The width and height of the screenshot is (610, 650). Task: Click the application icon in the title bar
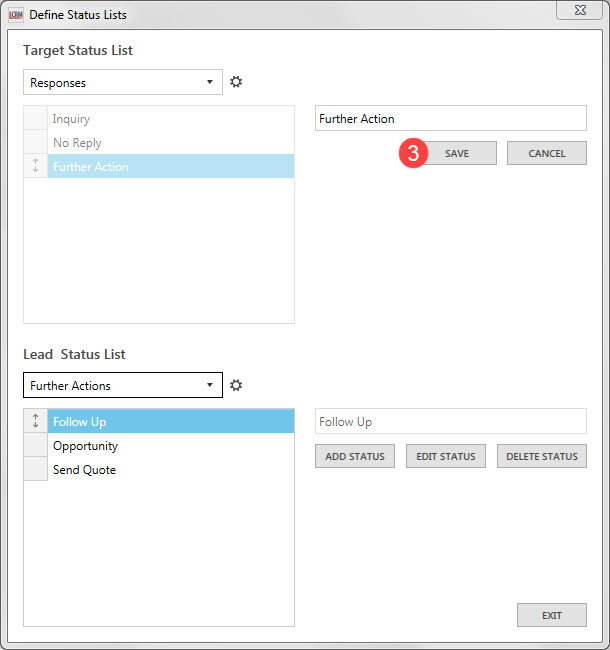[15, 15]
